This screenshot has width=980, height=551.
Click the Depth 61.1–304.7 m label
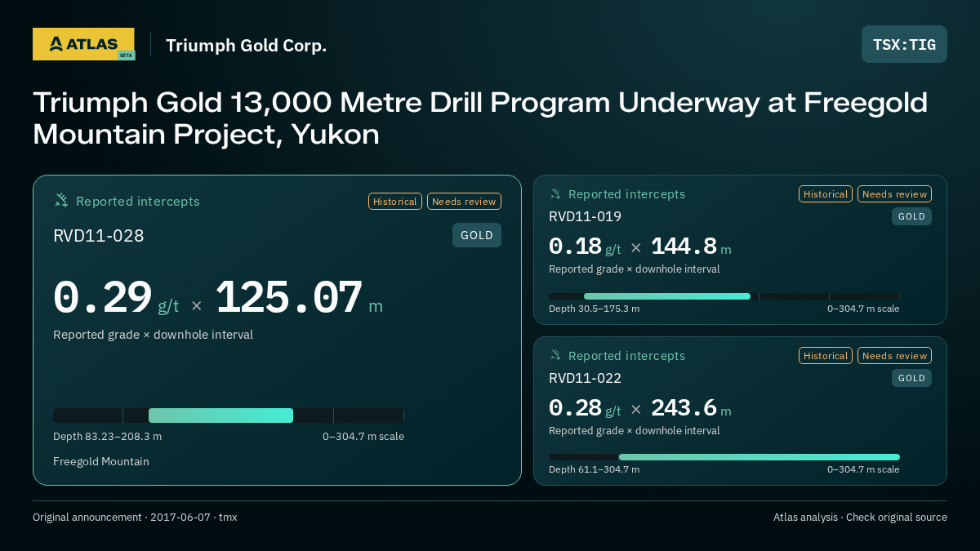(595, 469)
